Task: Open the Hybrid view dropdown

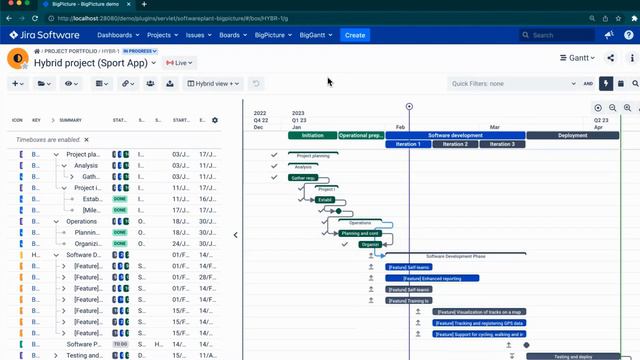Action: point(213,84)
